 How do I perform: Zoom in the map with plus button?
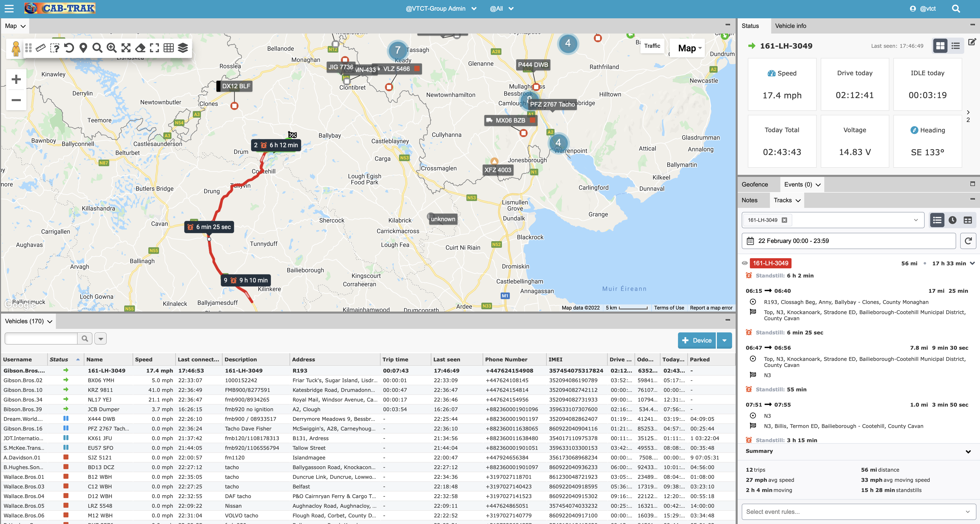click(x=16, y=79)
